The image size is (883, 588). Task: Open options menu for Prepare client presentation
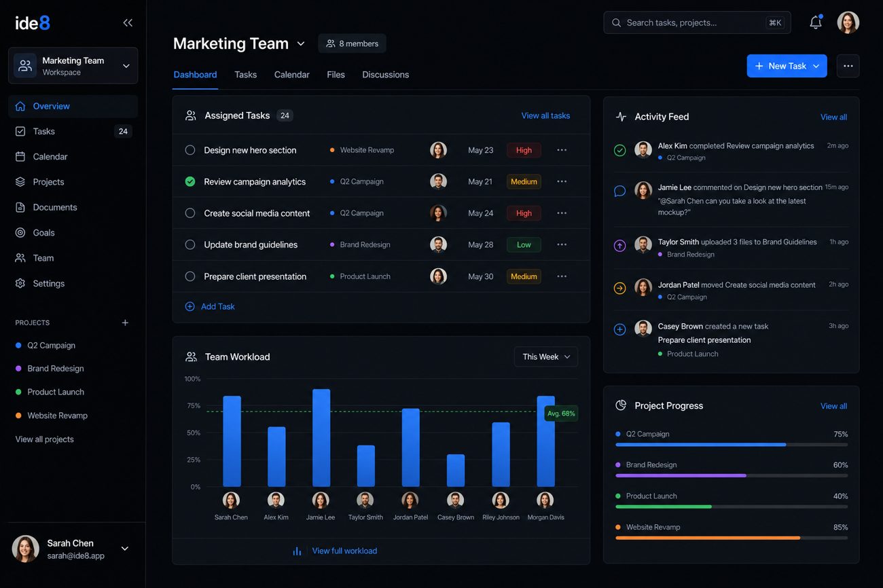(x=562, y=276)
